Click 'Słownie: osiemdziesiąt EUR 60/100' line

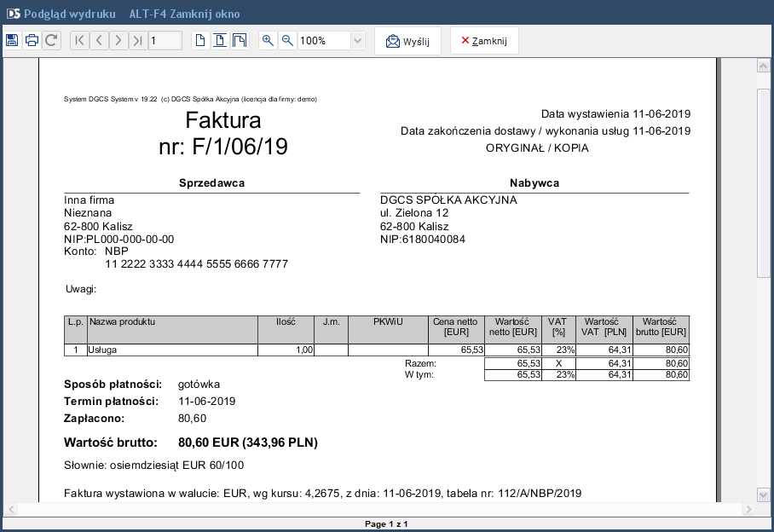(x=154, y=465)
